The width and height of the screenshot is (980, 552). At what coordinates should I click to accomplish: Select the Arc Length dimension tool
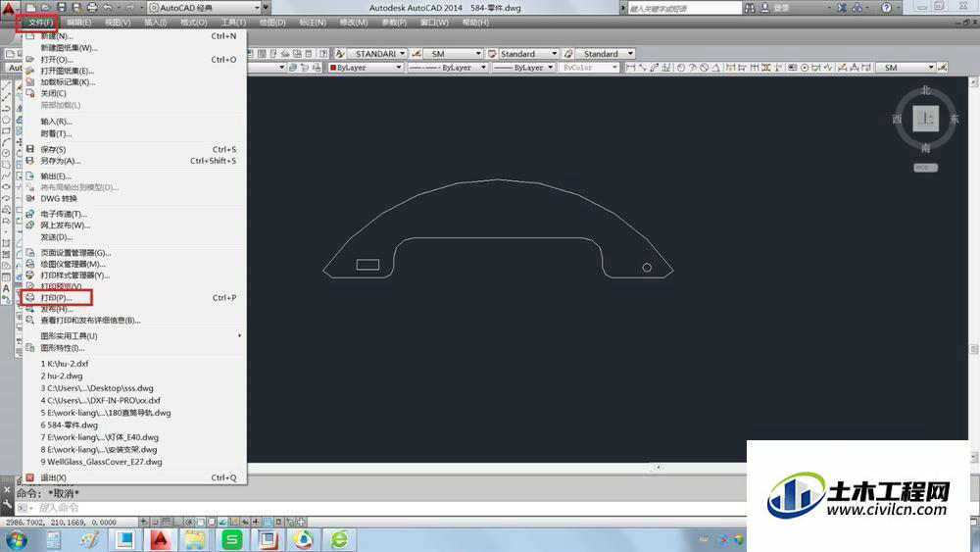pyautogui.click(x=655, y=68)
